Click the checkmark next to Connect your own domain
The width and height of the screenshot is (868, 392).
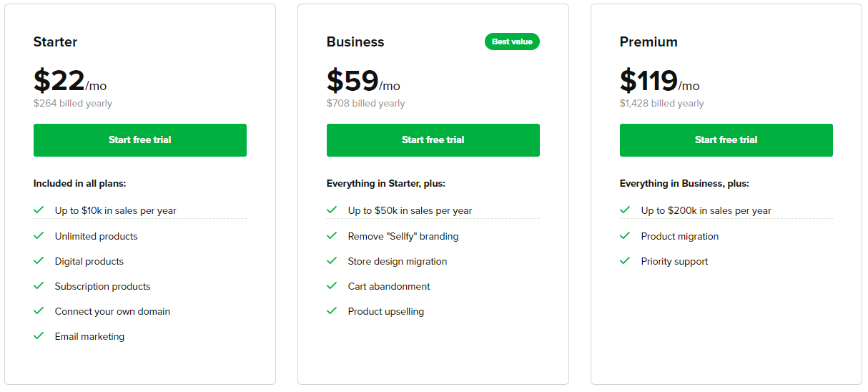pyautogui.click(x=39, y=310)
